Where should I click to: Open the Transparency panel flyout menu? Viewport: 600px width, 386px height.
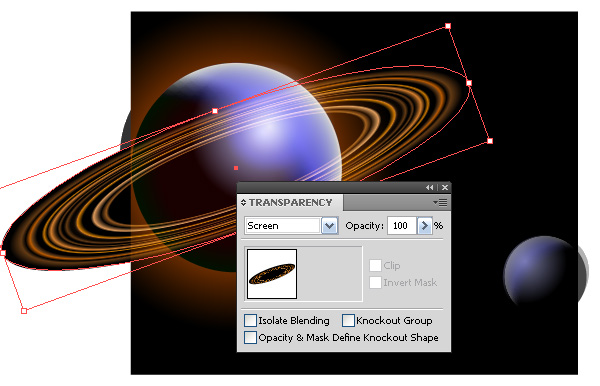pos(440,202)
